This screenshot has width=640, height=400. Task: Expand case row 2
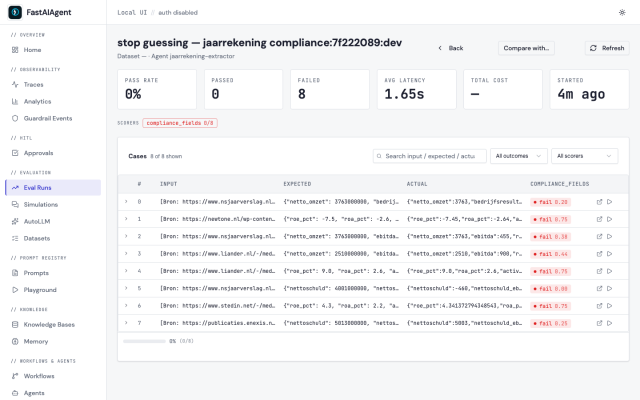tap(126, 236)
